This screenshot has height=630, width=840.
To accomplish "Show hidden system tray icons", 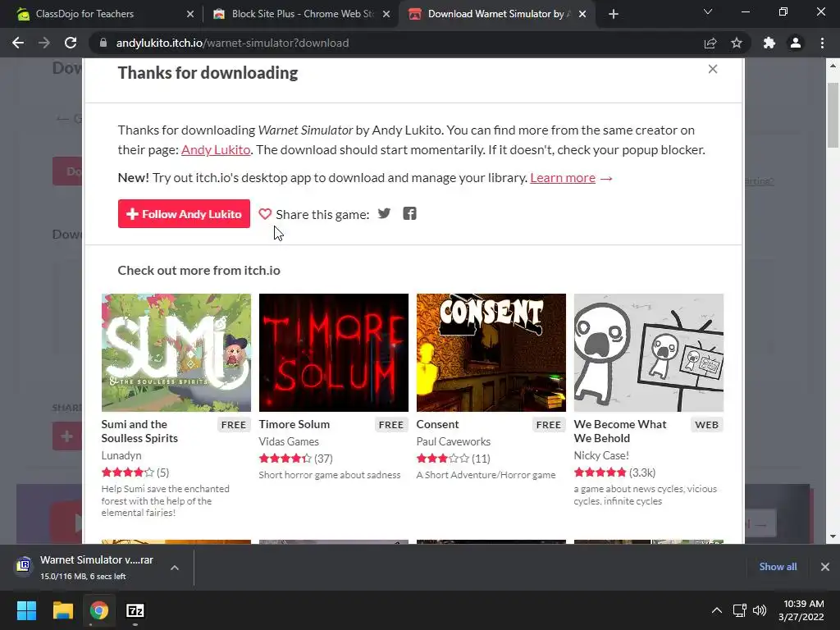I will tap(716, 610).
